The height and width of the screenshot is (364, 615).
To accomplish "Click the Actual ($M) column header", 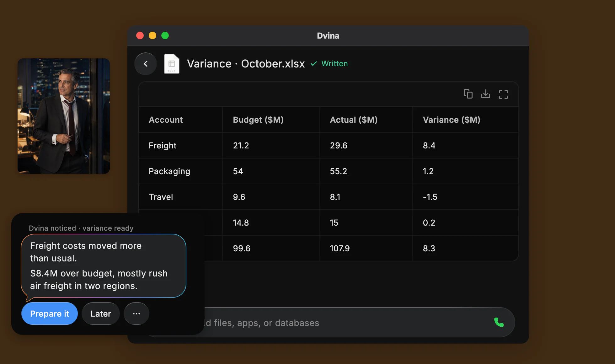I will (354, 120).
